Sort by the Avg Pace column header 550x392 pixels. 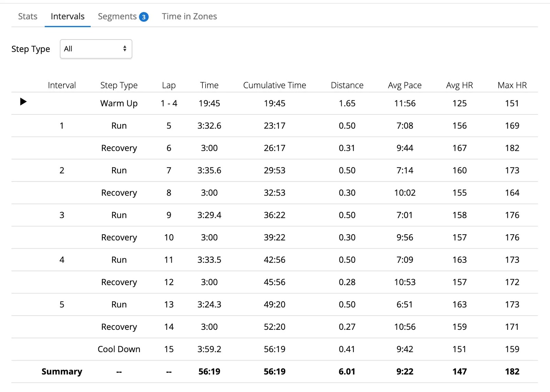pos(405,85)
